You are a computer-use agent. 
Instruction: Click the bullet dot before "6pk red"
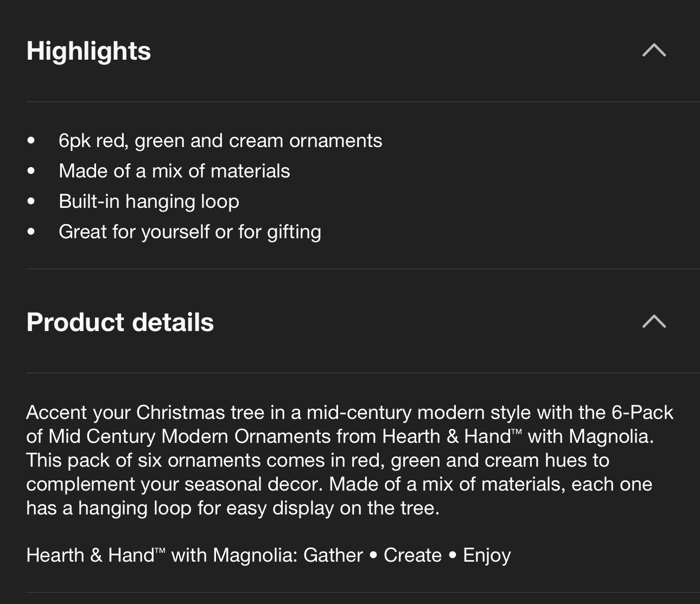(x=31, y=141)
